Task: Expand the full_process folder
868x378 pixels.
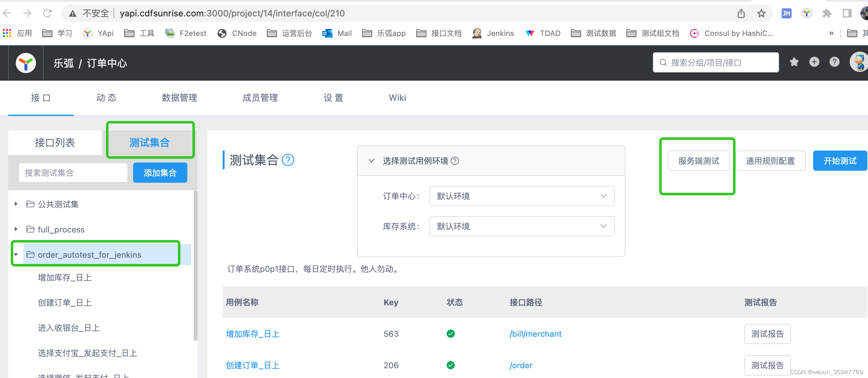Action: pos(16,229)
